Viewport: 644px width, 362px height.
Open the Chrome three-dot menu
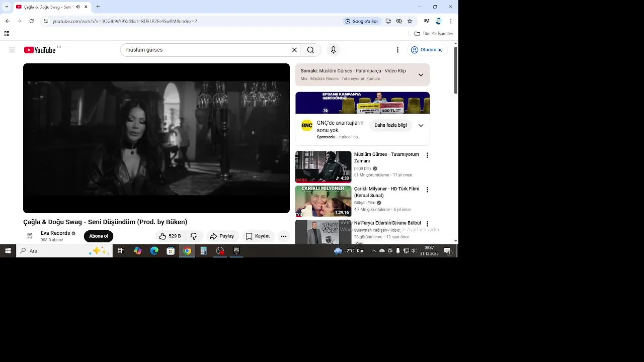pyautogui.click(x=450, y=21)
